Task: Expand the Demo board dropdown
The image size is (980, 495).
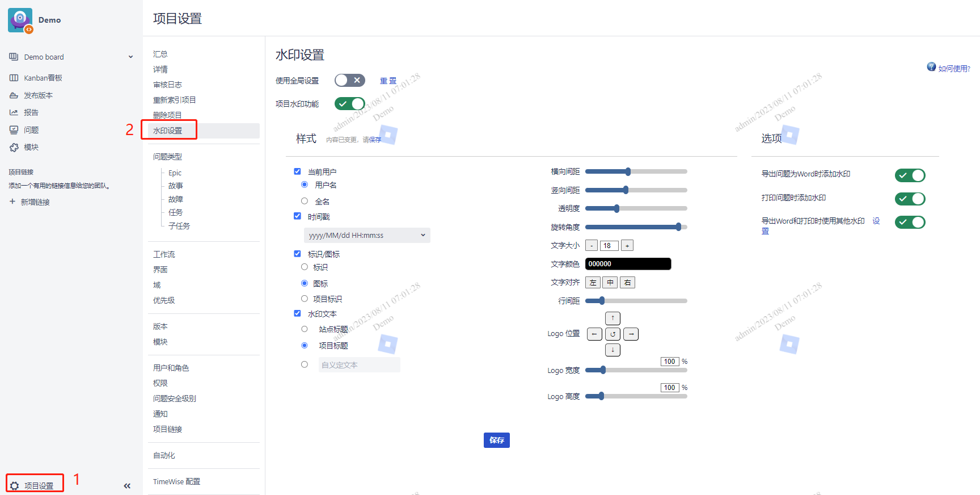Action: pos(130,57)
